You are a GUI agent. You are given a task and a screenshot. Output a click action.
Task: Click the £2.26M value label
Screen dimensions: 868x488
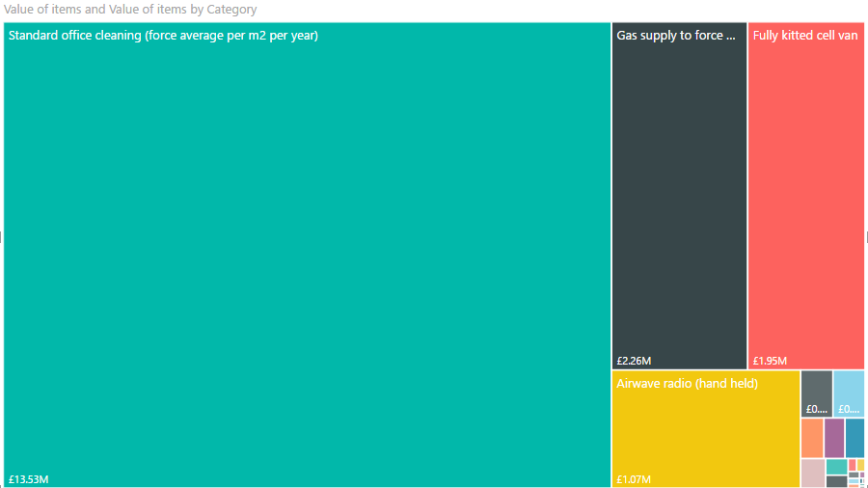pyautogui.click(x=634, y=361)
